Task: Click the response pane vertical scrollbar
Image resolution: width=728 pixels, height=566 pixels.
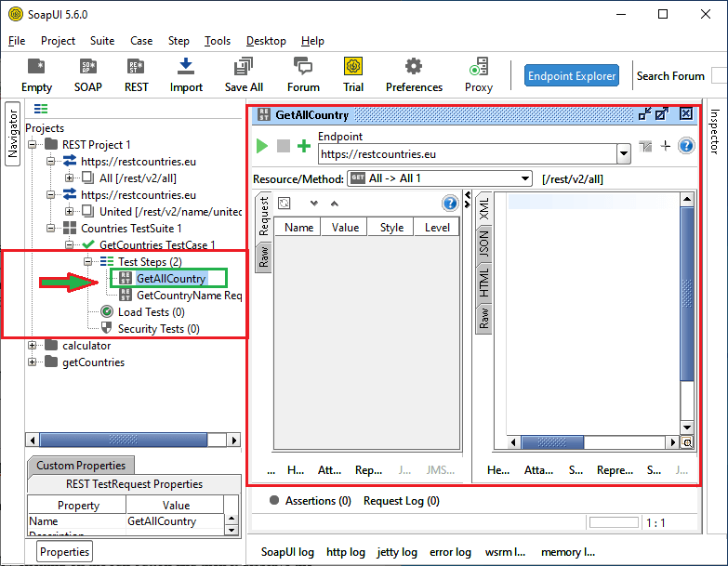Action: pos(687,294)
